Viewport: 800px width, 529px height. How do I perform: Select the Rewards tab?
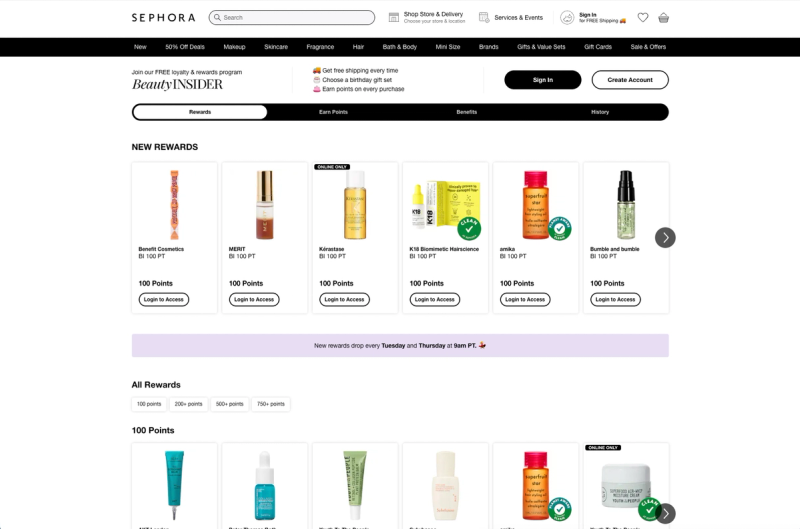(x=200, y=112)
